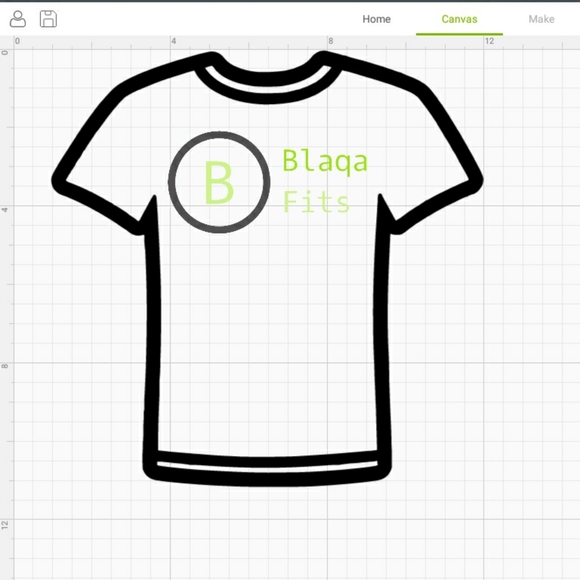Open the Make tab

[541, 19]
